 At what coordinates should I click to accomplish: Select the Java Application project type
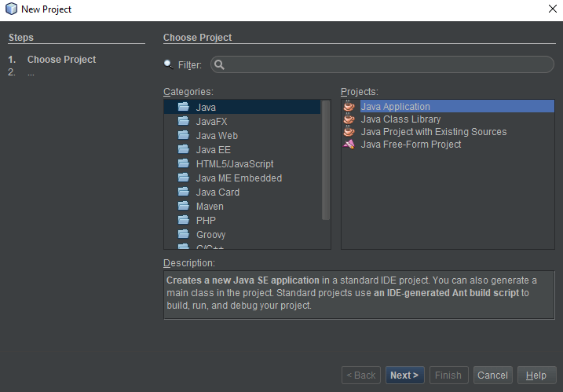[x=448, y=106]
